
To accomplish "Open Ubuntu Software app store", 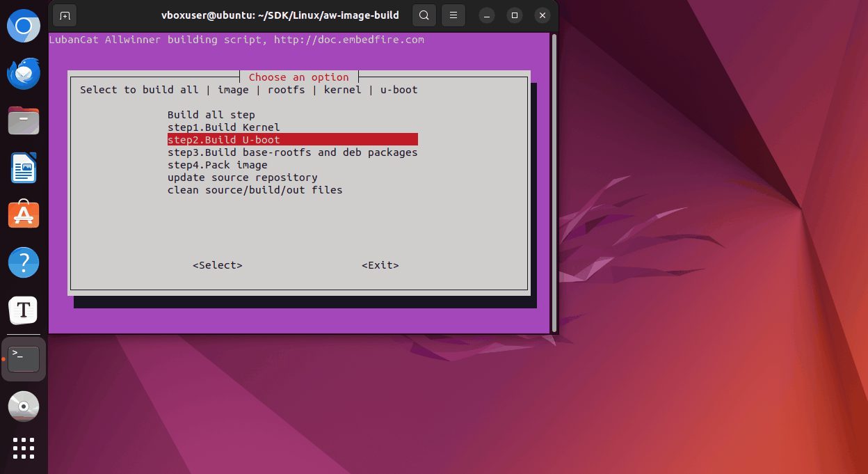I will [x=24, y=215].
